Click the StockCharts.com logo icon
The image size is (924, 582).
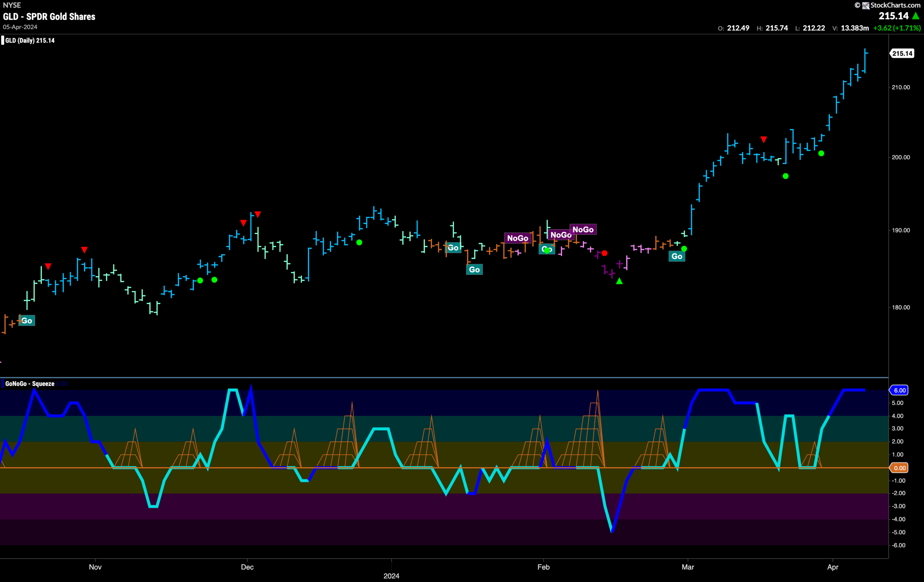point(866,5)
